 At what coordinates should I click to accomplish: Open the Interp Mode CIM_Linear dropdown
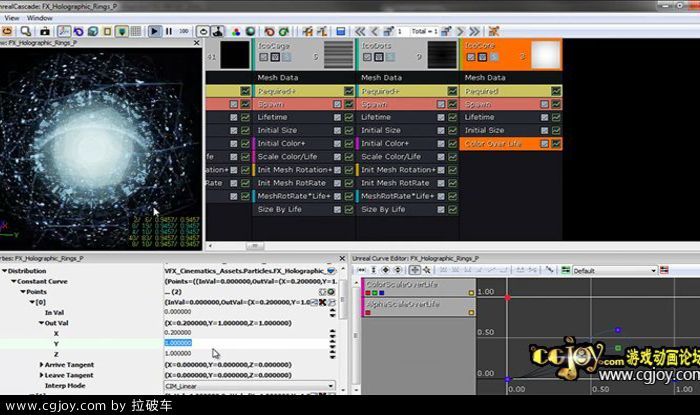(250, 386)
